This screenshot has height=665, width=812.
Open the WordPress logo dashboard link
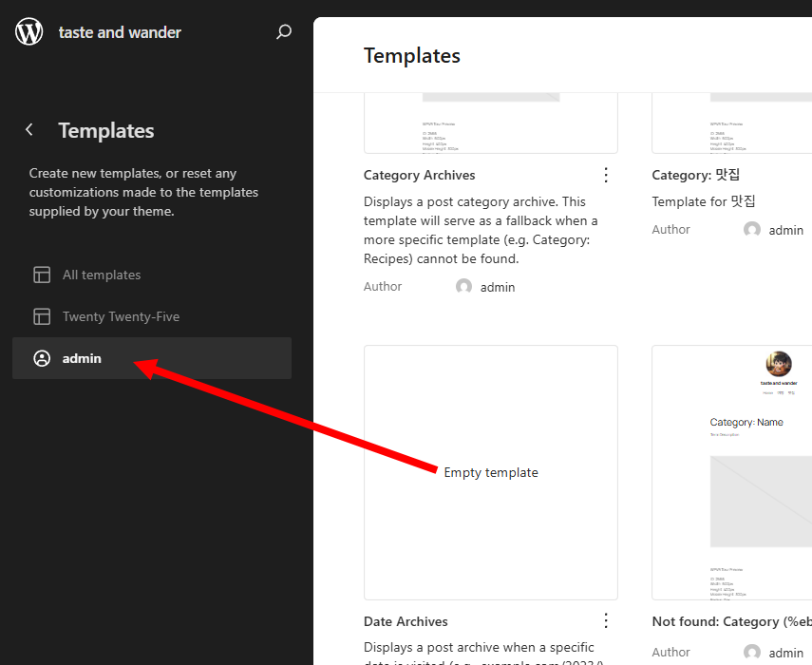29,31
